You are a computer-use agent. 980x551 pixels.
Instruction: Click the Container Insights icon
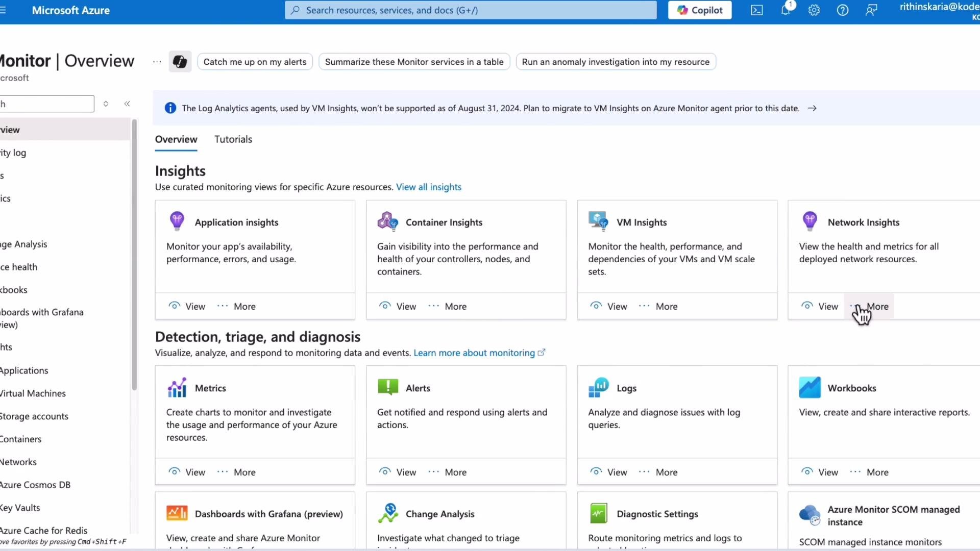pos(387,221)
